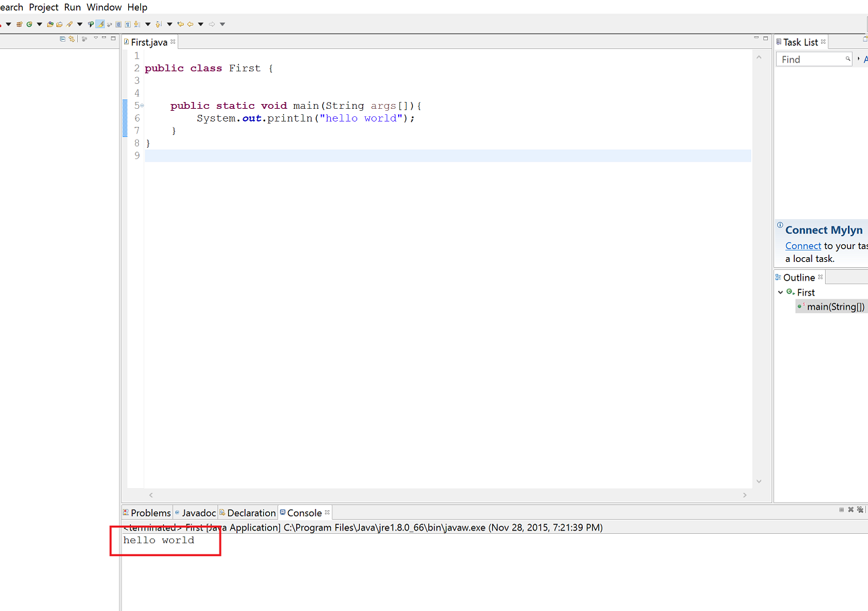This screenshot has width=868, height=611.
Task: Open dropdown next to Back arrow
Action: pos(200,24)
